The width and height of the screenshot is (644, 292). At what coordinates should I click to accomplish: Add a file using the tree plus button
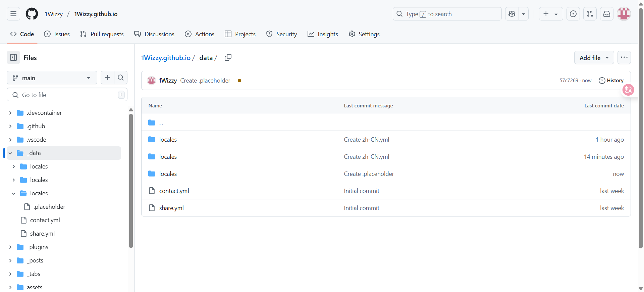pyautogui.click(x=107, y=78)
